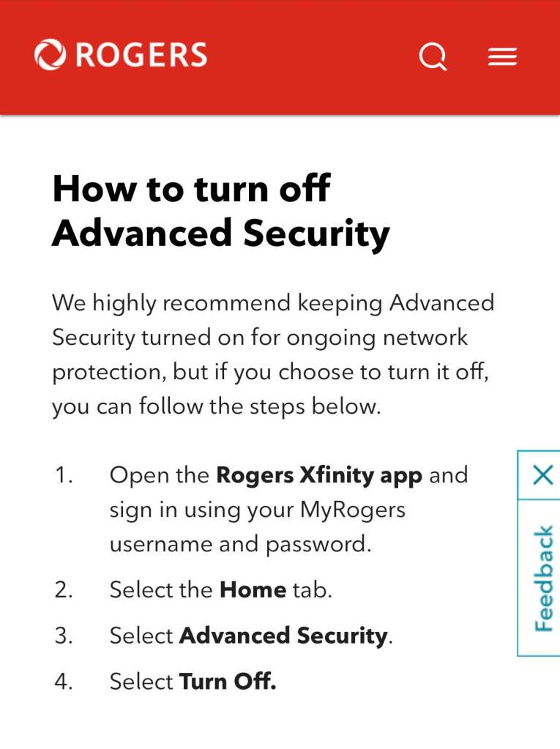Click the ROGERS wordmark in header
This screenshot has width=560, height=749.
point(141,56)
